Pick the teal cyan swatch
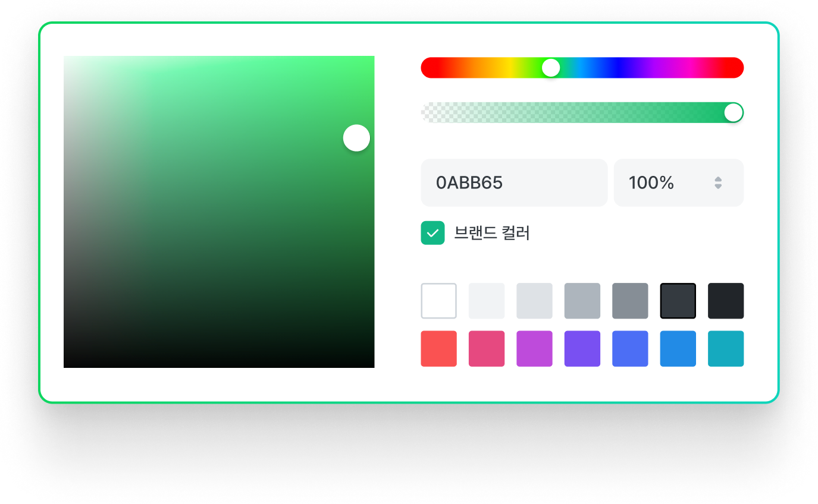The width and height of the screenshot is (818, 504). (725, 349)
